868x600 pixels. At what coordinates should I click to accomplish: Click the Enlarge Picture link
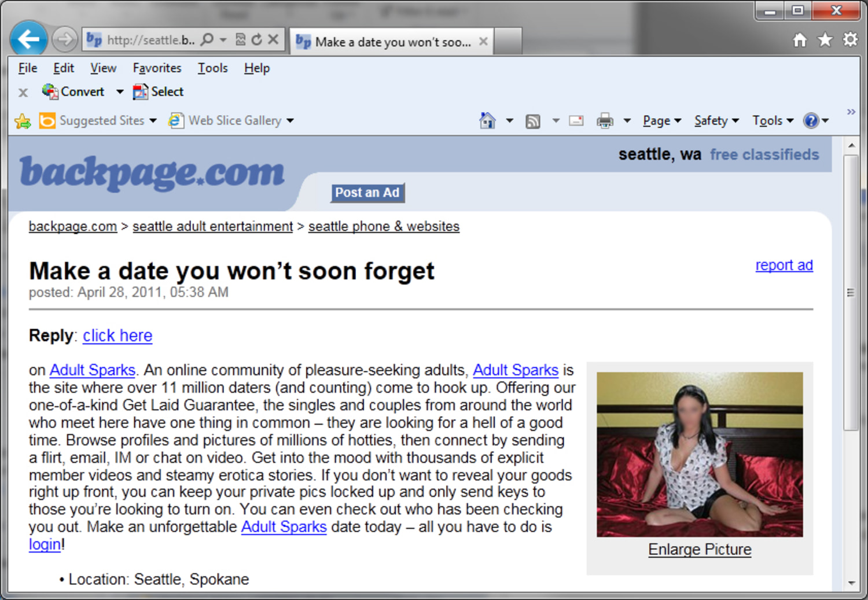tap(700, 549)
